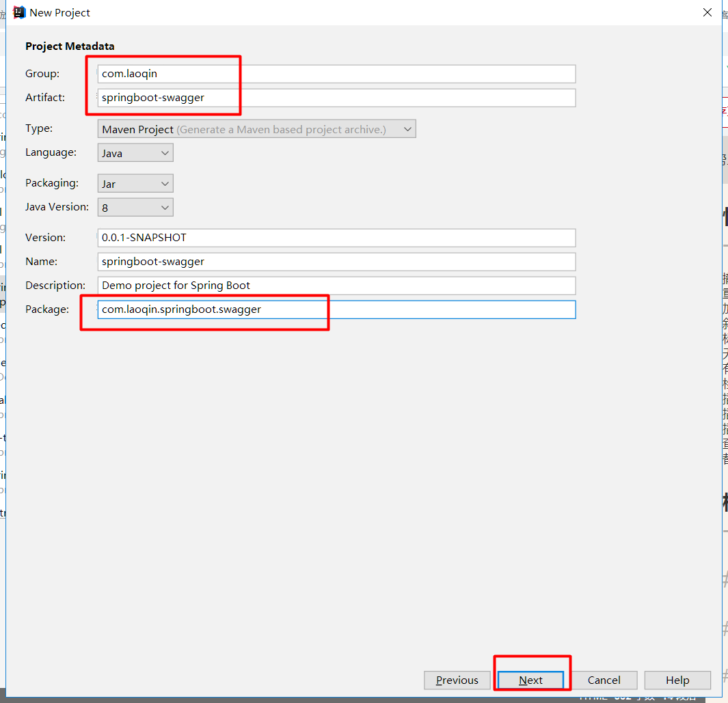Close the New Project dialog
728x703 pixels.
[707, 12]
